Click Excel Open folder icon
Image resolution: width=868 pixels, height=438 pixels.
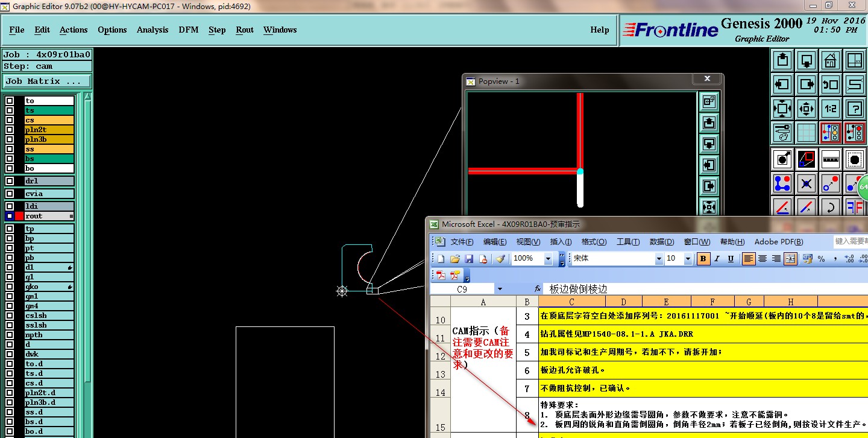(455, 259)
